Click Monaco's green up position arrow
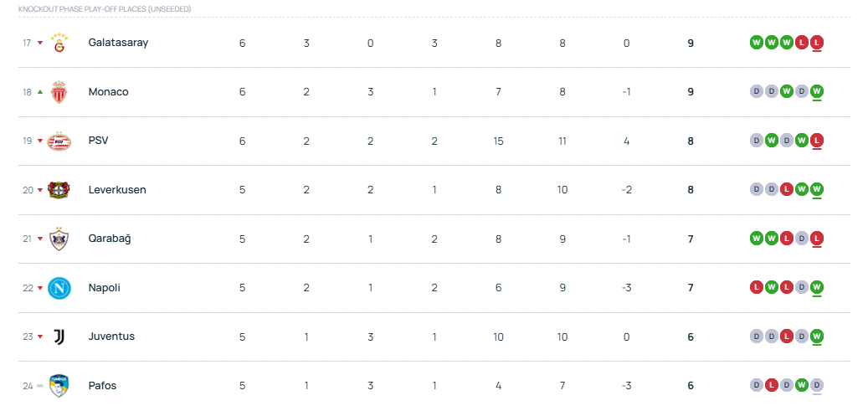The height and width of the screenshot is (411, 868). [40, 92]
